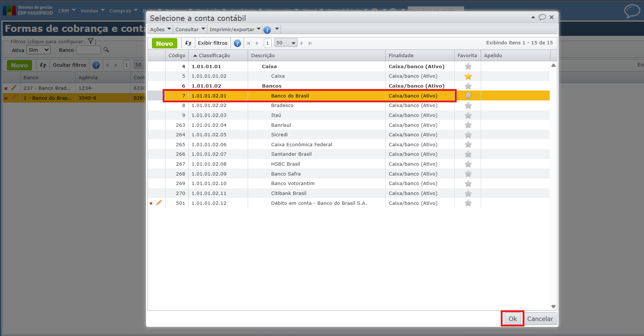Go to previous page in background pager
644x336 pixels.
point(116,65)
